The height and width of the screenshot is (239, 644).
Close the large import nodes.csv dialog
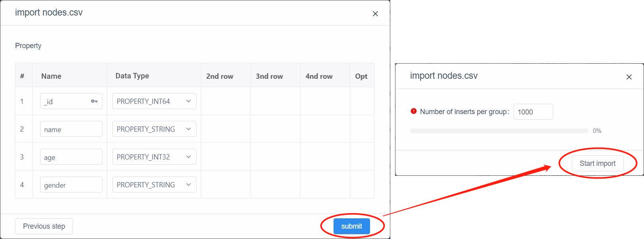(x=375, y=14)
